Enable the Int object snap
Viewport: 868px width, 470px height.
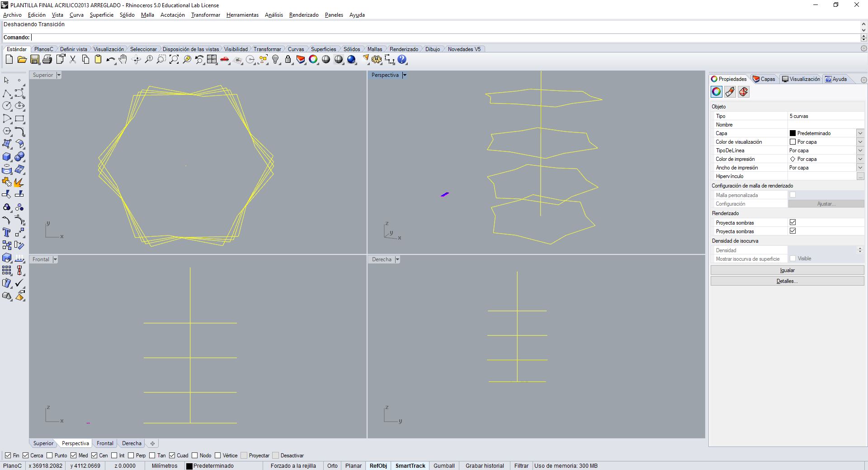click(114, 456)
